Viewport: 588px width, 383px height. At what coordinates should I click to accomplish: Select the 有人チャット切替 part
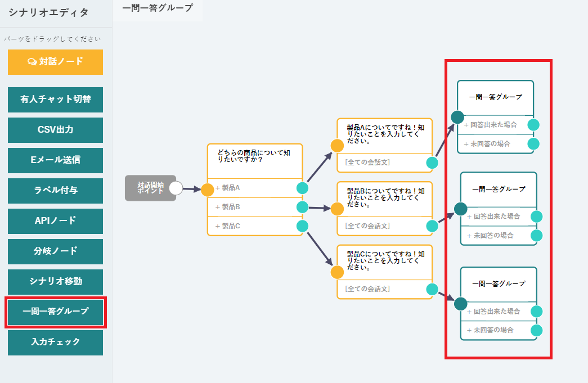56,100
